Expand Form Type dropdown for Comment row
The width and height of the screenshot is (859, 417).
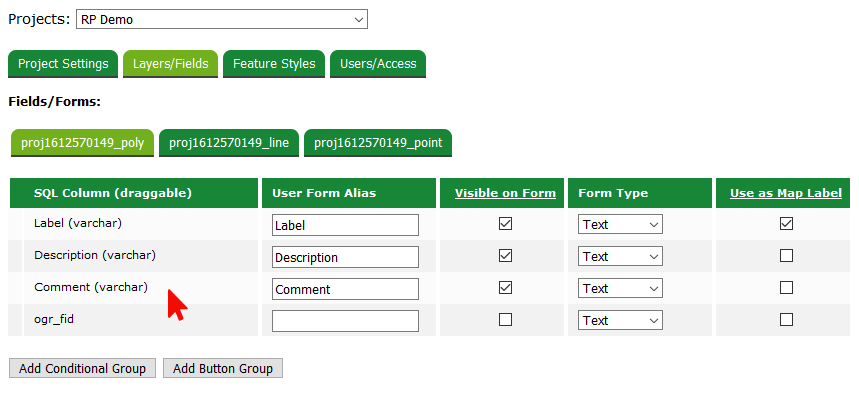(620, 289)
